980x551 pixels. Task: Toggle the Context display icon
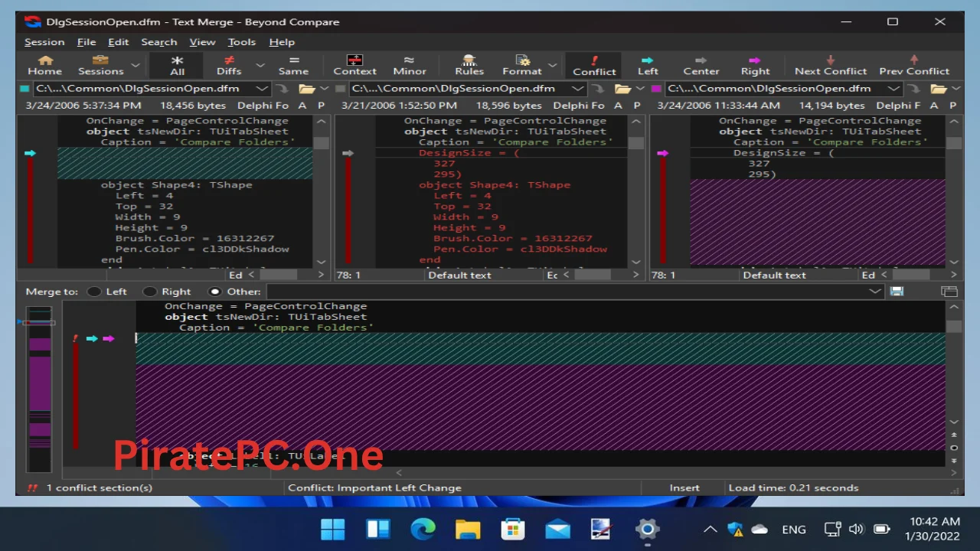[x=354, y=65]
